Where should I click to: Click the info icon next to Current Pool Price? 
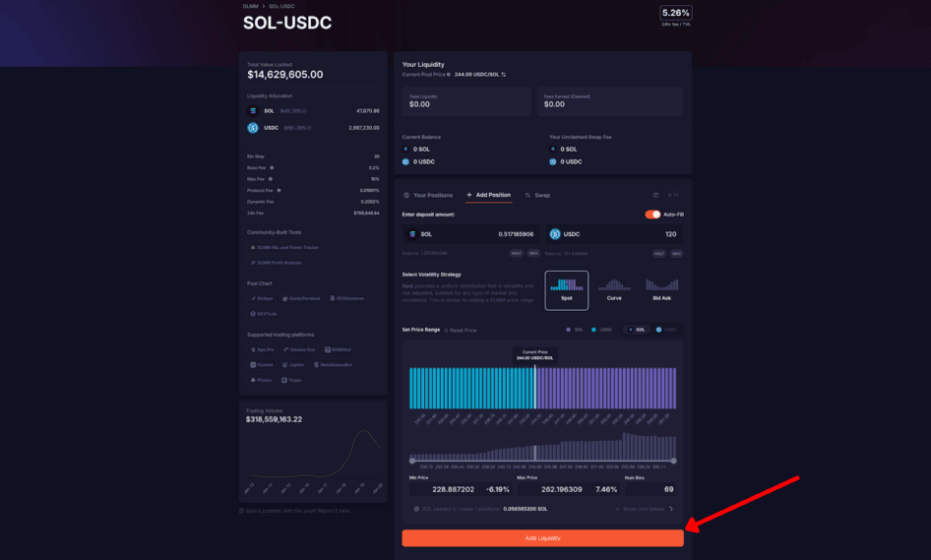click(449, 75)
